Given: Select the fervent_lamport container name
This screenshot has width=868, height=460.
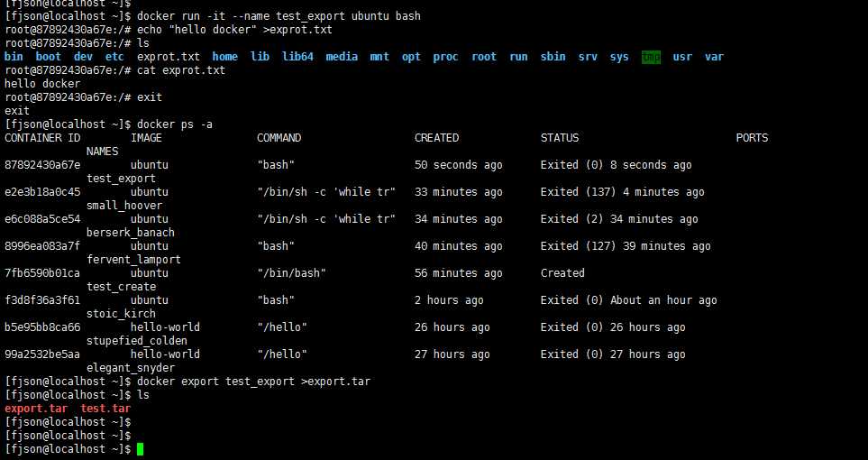Looking at the screenshot, I should 134,260.
